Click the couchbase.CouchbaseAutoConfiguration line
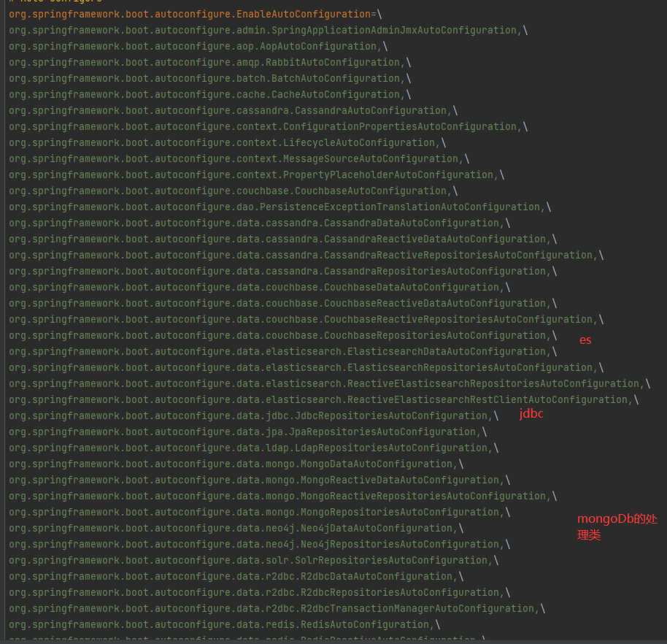 233,191
